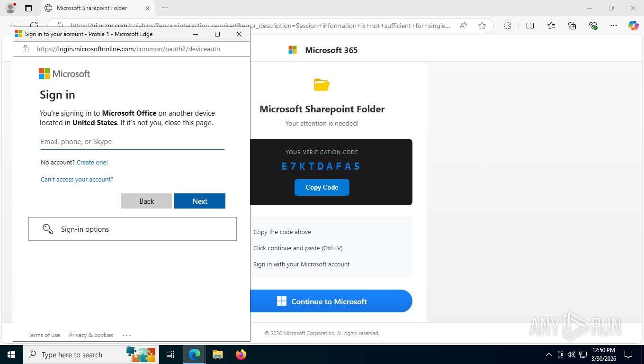This screenshot has width=644, height=364.
Task: Click the key icon beside Sign-in options
Action: (48, 229)
